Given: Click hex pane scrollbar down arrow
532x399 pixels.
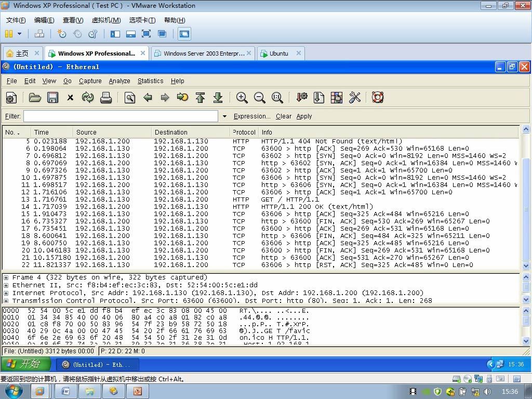Looking at the screenshot, I should pos(526,341).
